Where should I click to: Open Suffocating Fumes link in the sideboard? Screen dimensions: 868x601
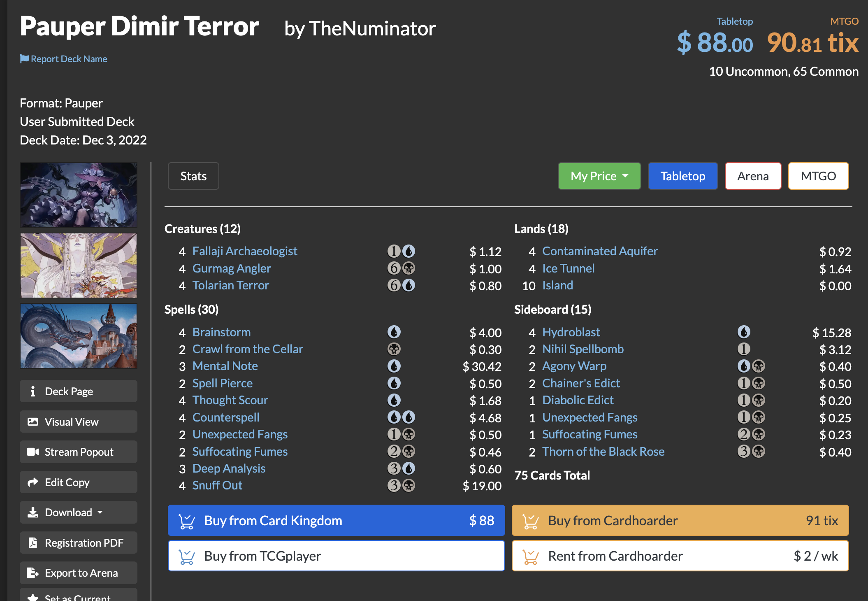click(x=589, y=434)
